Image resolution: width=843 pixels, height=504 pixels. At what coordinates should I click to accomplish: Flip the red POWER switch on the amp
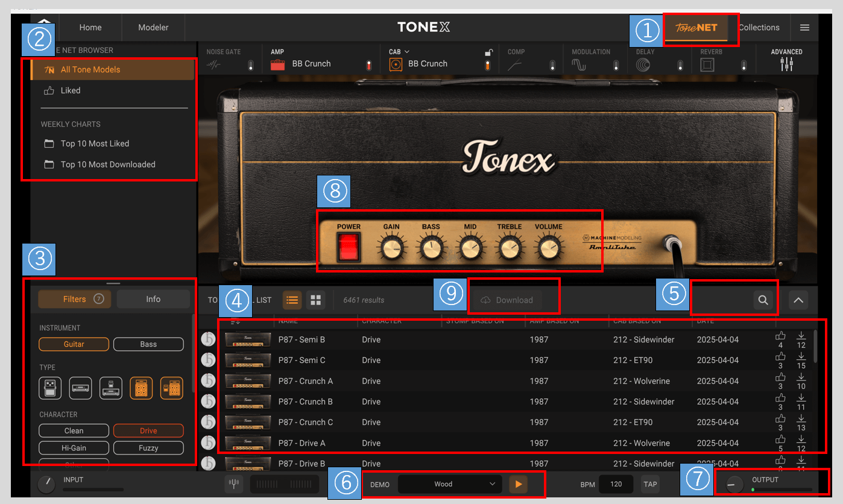pyautogui.click(x=349, y=247)
